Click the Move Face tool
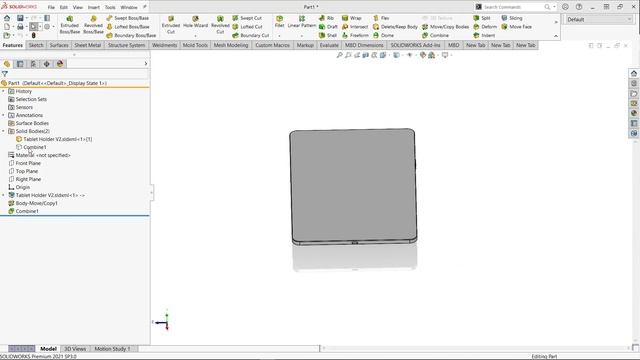Screen dimensions: 640x360 point(516,27)
